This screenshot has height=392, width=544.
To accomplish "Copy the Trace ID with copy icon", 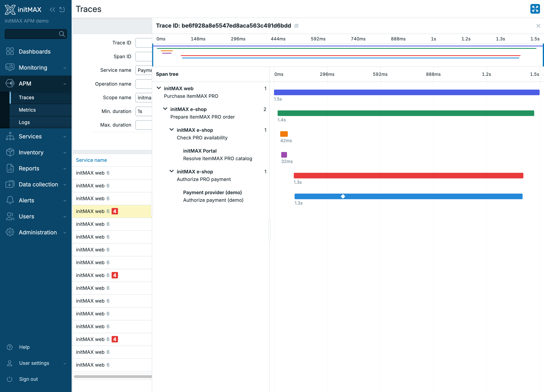I will [296, 26].
